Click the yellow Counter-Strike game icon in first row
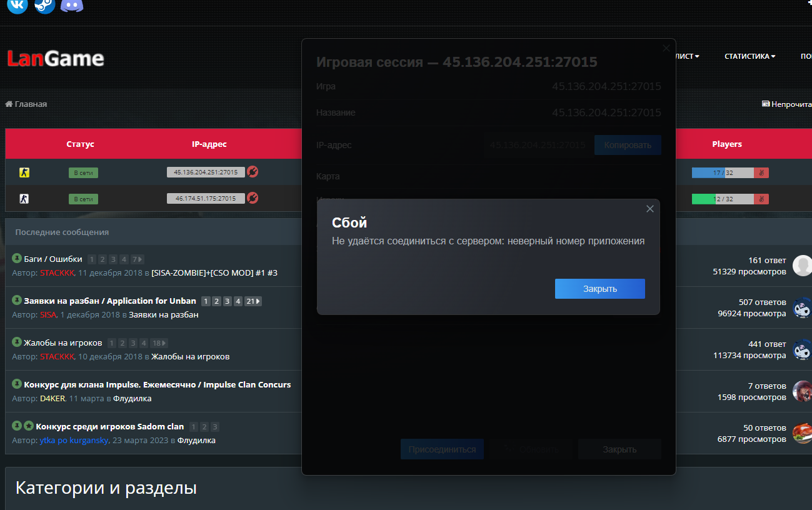Screen dimensions: 812x510 coord(24,172)
